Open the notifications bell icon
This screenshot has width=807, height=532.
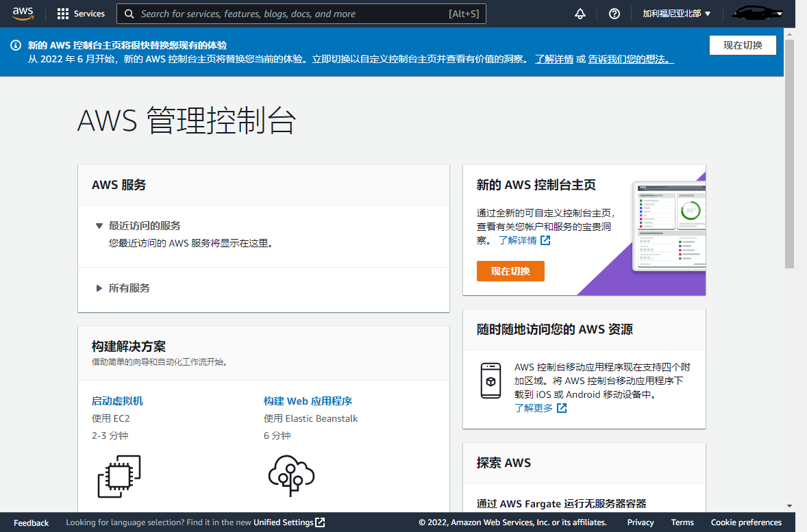click(x=580, y=14)
